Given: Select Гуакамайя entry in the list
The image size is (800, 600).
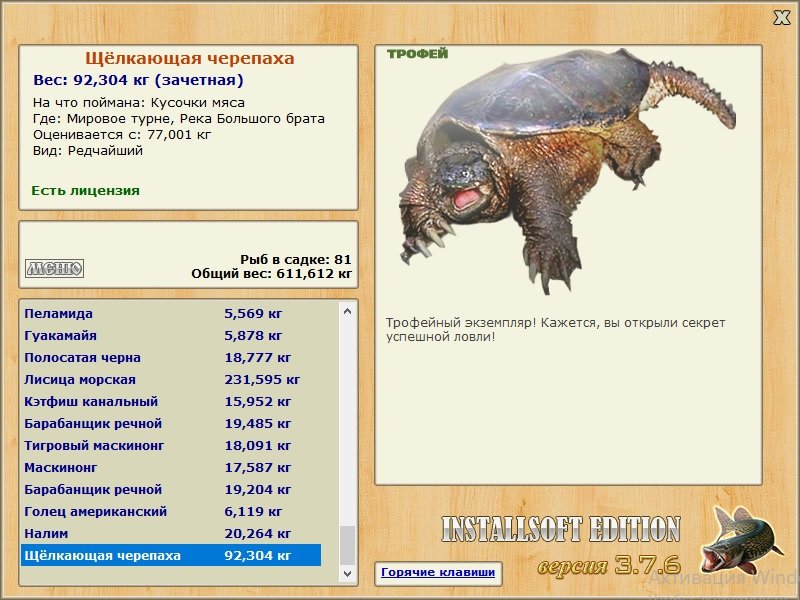Looking at the screenshot, I should tap(171, 336).
